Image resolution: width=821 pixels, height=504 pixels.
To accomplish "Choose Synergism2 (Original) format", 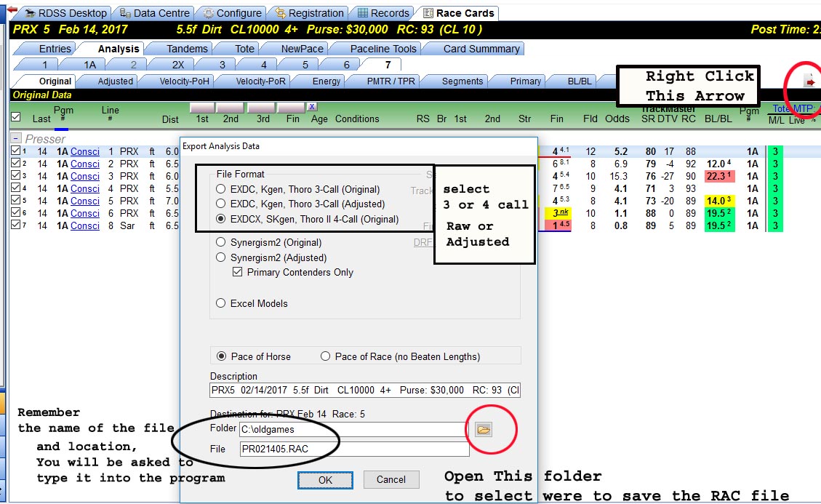I will coord(221,242).
